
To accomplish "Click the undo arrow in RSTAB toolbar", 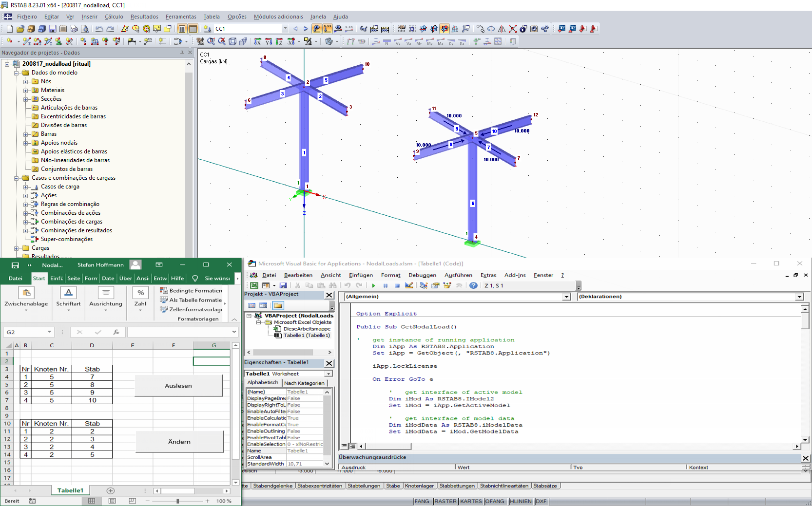I will coord(99,29).
